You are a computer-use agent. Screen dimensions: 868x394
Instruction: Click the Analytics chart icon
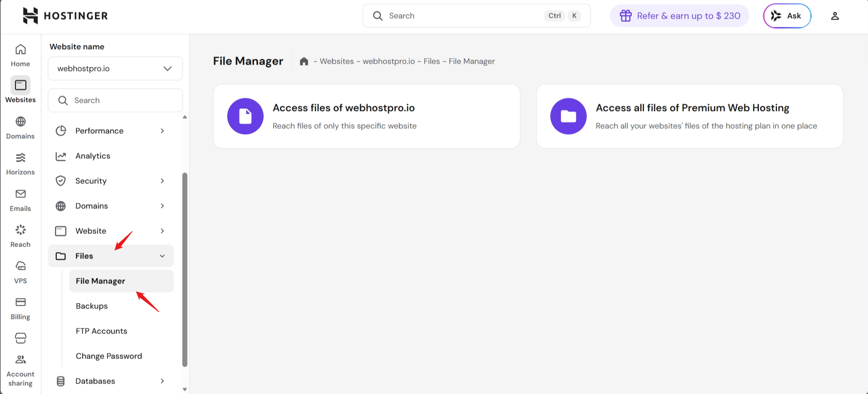pyautogui.click(x=61, y=156)
